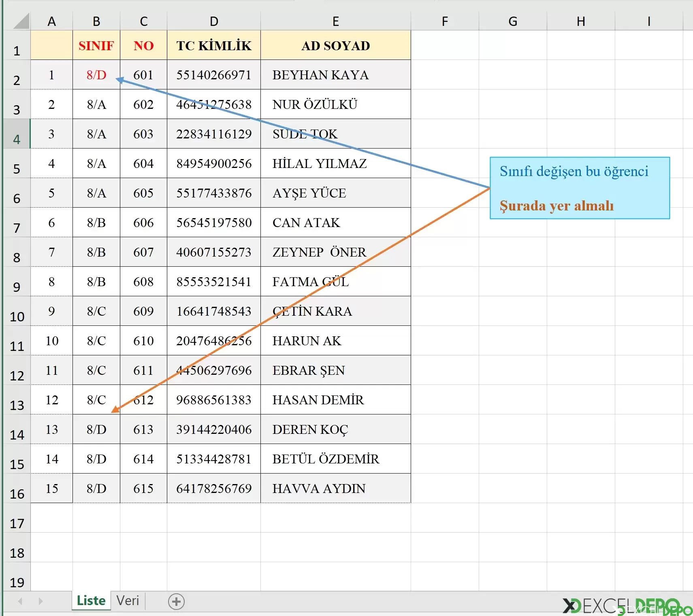Screen dimensions: 693x616
Task: Select column G header
Action: pos(513,21)
